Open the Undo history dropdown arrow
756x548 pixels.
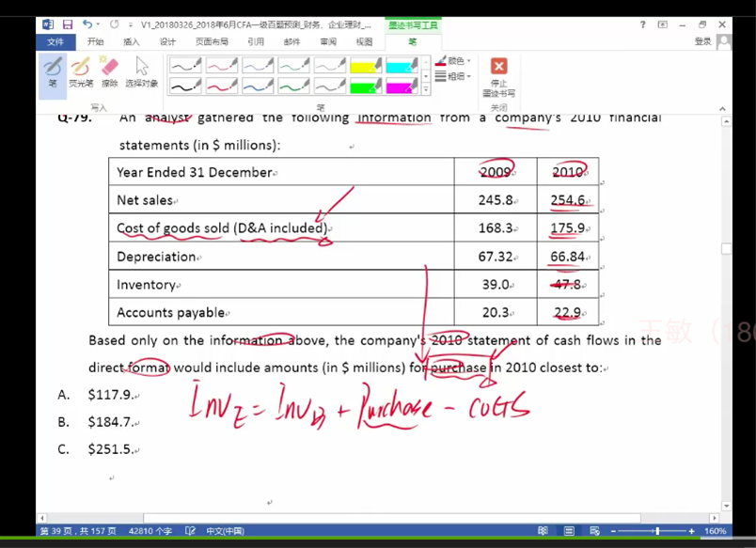point(99,24)
